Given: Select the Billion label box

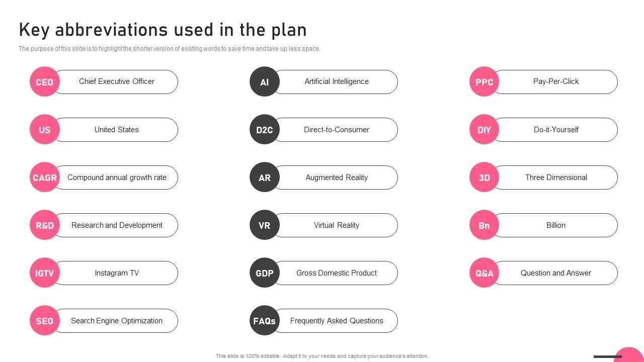Looking at the screenshot, I should [556, 225].
